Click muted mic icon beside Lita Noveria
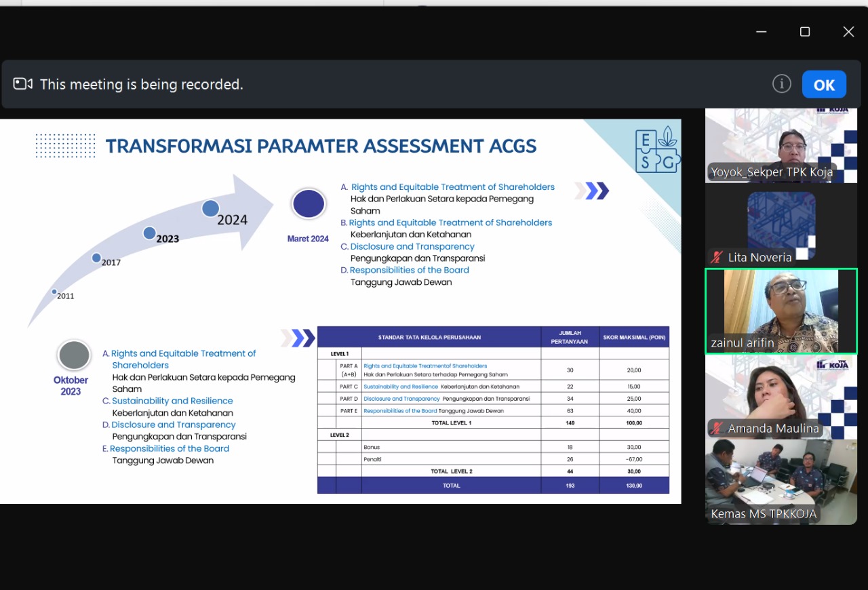 click(717, 258)
